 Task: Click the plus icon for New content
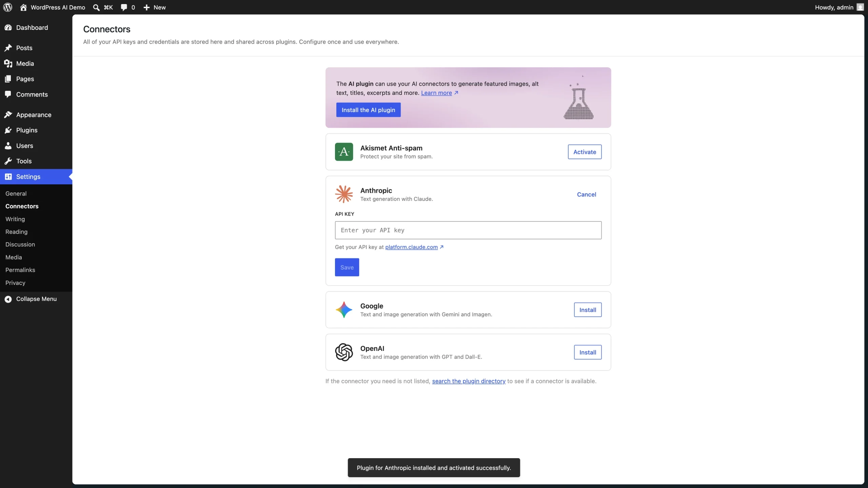[x=146, y=7]
